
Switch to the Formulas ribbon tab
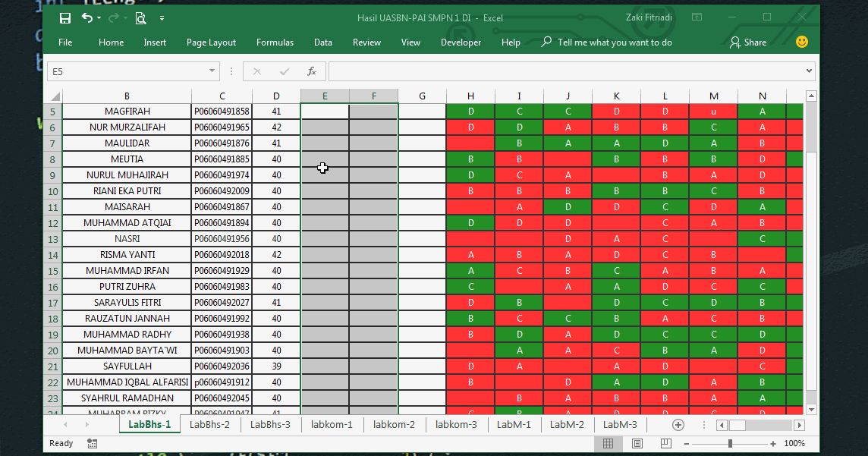275,42
